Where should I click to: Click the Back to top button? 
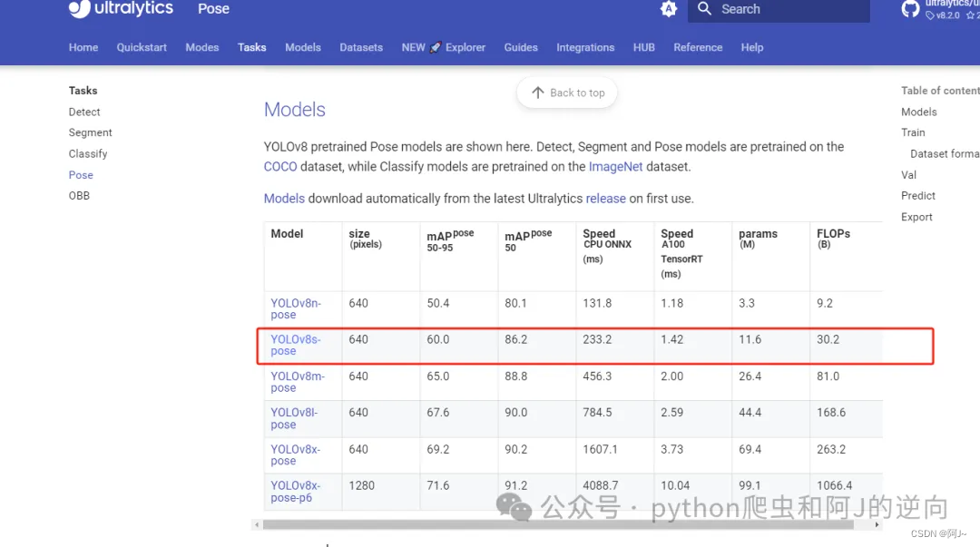pyautogui.click(x=567, y=93)
